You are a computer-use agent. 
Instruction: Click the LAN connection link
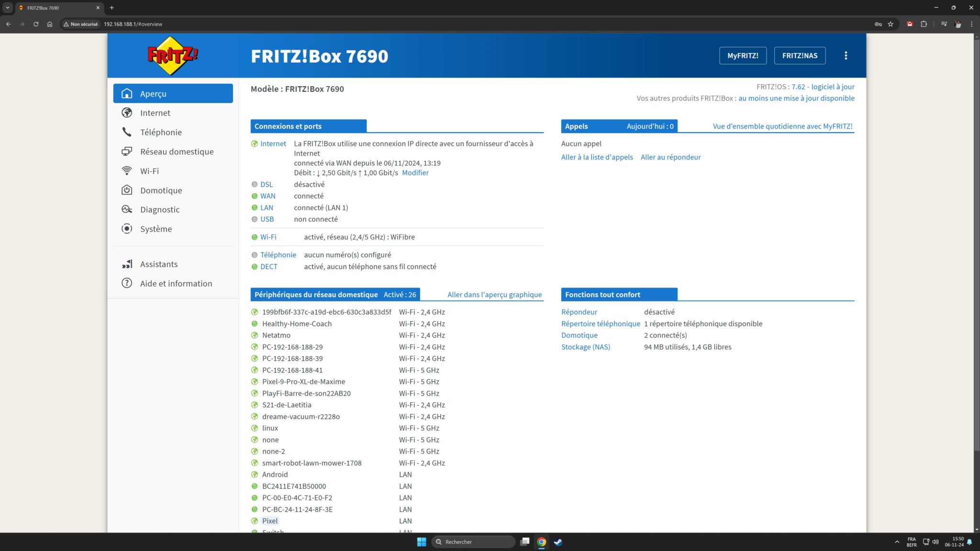coord(267,208)
